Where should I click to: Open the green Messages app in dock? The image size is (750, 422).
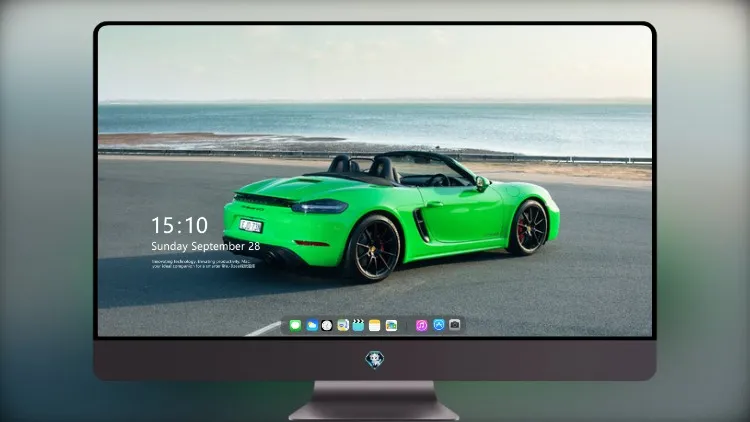click(295, 325)
